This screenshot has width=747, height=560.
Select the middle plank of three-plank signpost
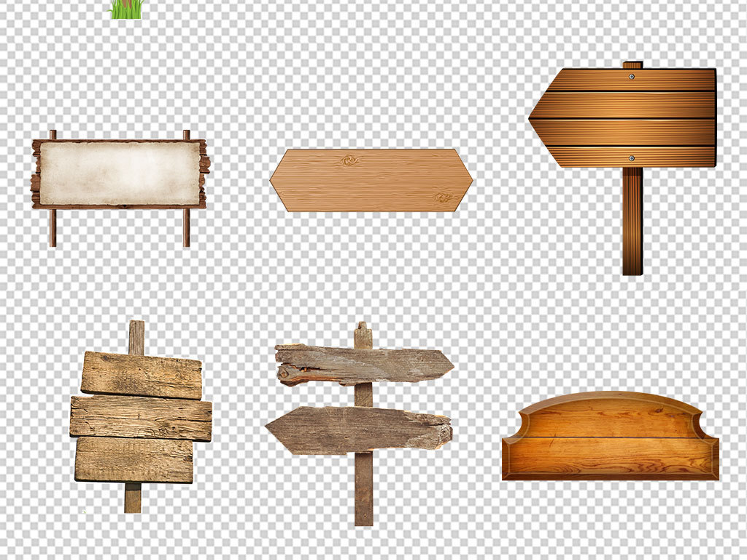[140, 418]
